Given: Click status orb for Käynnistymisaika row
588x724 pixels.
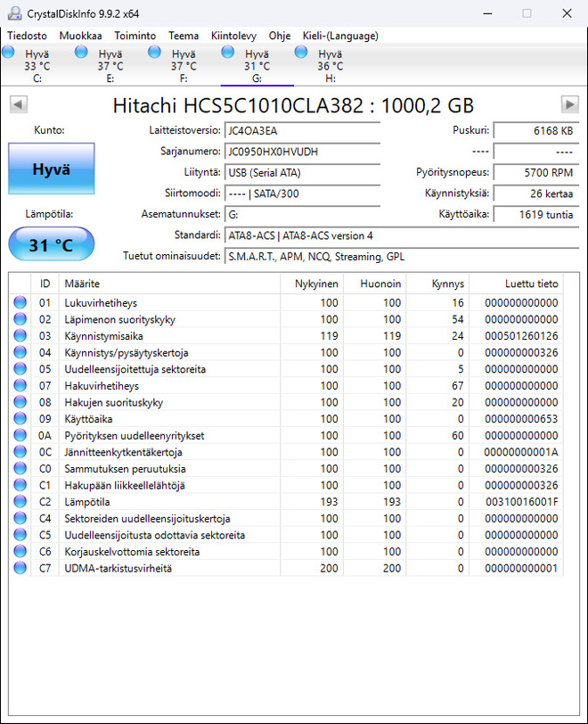Looking at the screenshot, I should [20, 335].
